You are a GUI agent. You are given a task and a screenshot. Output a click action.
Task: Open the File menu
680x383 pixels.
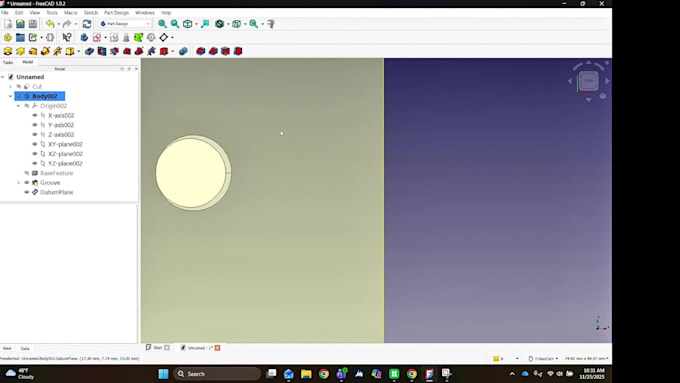[x=4, y=13]
